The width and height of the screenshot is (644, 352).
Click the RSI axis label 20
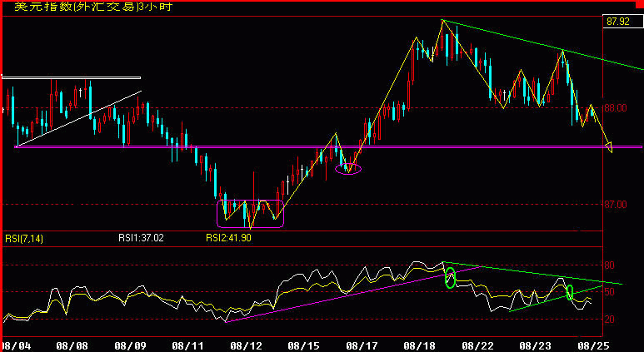point(610,320)
